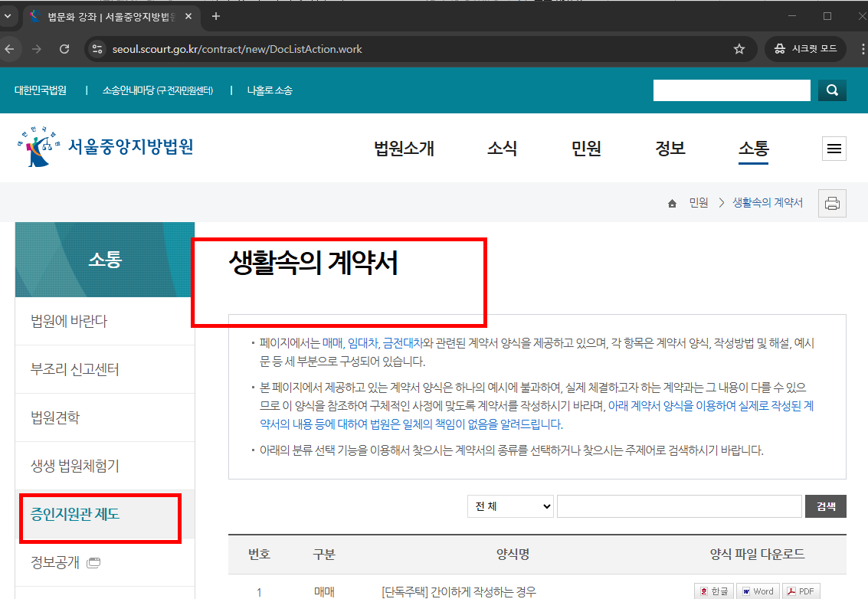Bookmark the page with the star icon
This screenshot has width=868, height=599.
pos(739,48)
